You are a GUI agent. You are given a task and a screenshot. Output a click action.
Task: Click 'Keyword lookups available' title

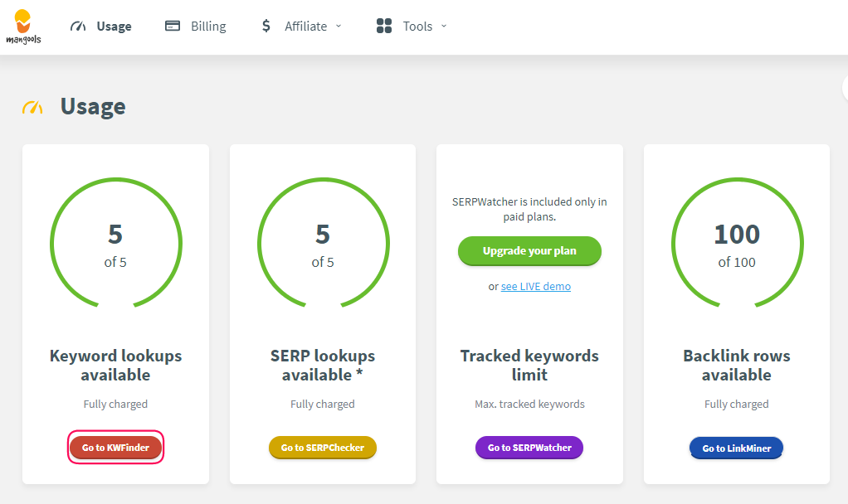click(115, 366)
